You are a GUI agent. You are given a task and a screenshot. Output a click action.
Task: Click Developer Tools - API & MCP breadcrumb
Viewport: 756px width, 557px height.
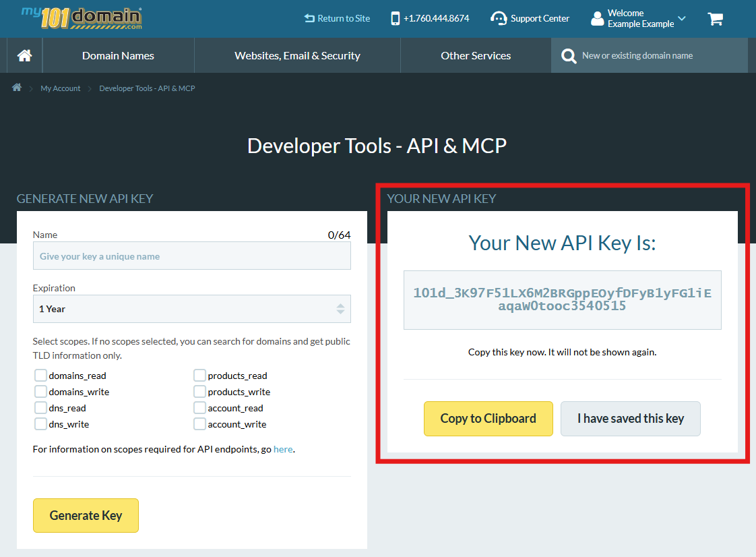[147, 88]
